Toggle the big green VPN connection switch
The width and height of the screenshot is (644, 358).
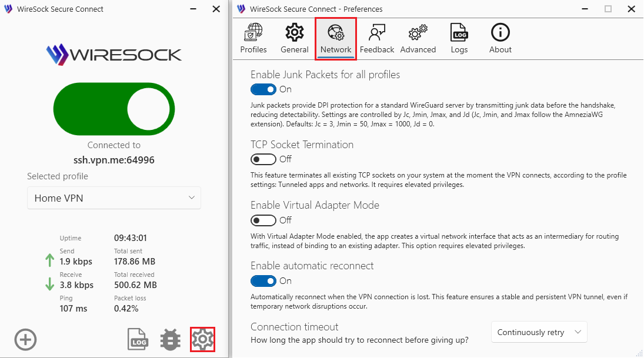[114, 109]
